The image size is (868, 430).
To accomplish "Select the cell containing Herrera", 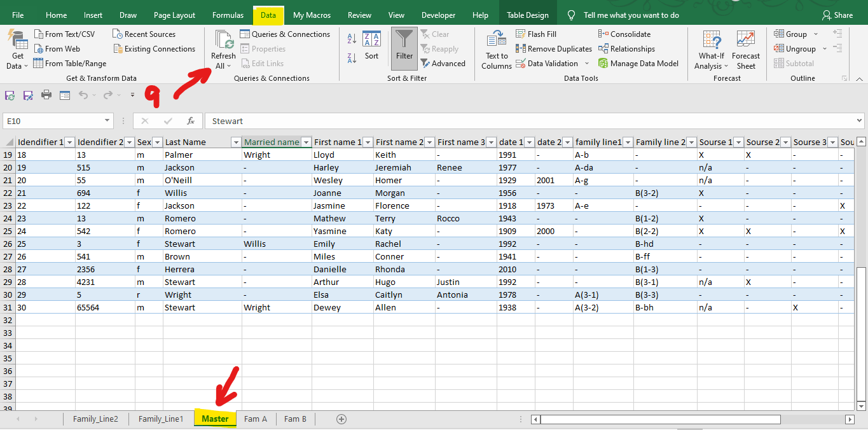I will 203,269.
